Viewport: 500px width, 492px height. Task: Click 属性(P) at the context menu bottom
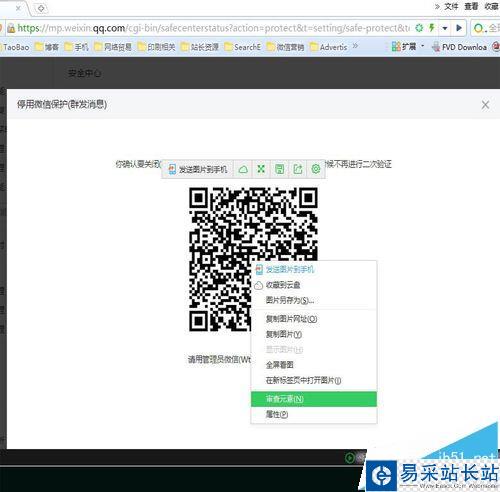pos(314,414)
